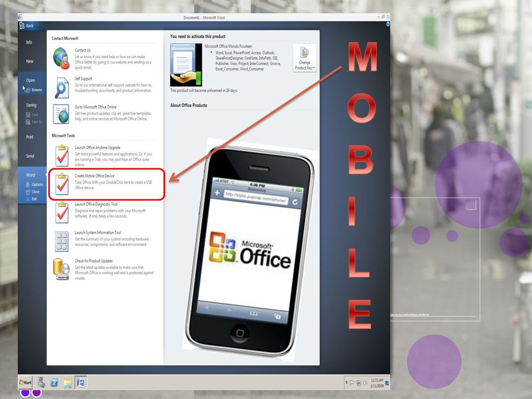532x399 pixels.
Task: Open PowerShell from taskbar
Action: click(54, 382)
